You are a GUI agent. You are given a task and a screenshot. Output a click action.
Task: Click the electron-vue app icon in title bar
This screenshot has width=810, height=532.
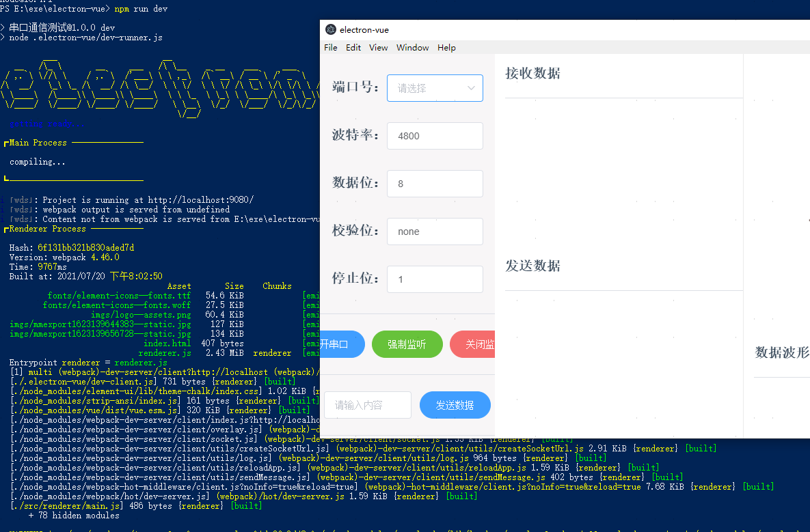331,29
